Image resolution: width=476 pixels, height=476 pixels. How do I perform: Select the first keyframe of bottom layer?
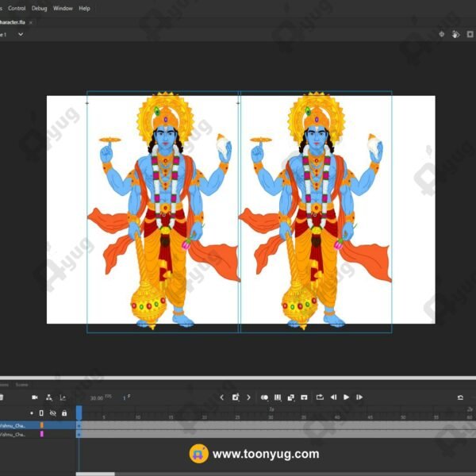79,435
